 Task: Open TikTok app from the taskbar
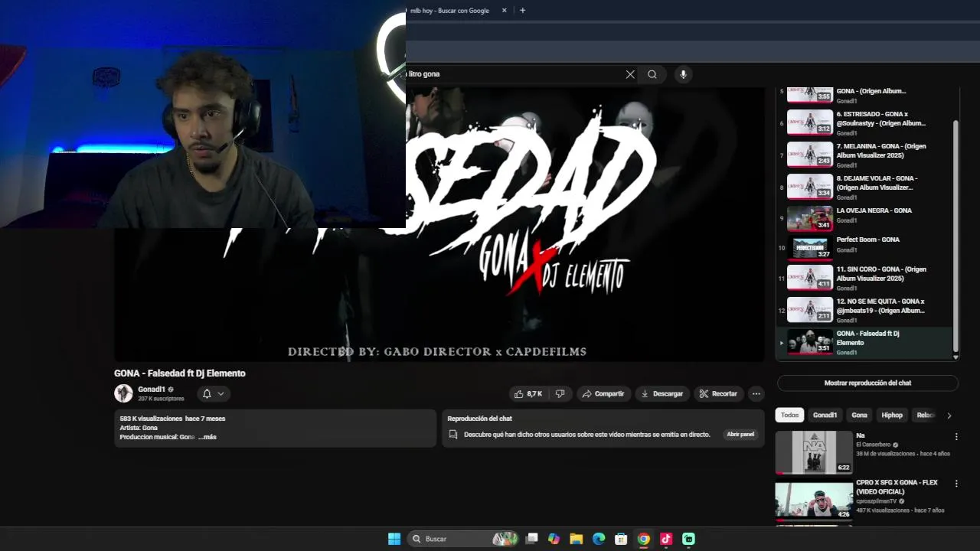(666, 539)
